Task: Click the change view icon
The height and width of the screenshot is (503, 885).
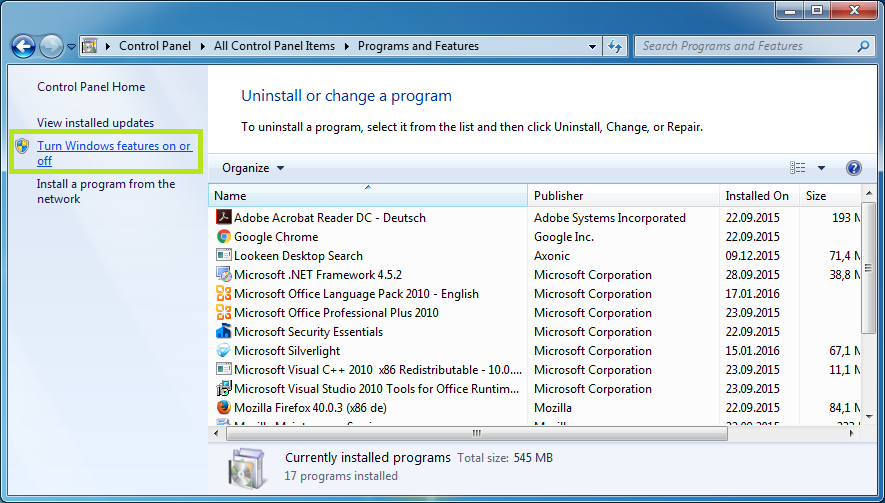Action: (x=798, y=168)
